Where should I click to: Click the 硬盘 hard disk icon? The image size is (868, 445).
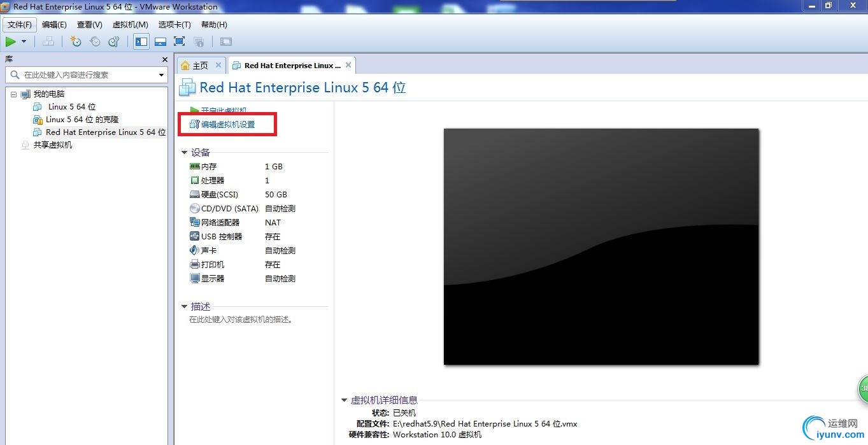pyautogui.click(x=195, y=195)
